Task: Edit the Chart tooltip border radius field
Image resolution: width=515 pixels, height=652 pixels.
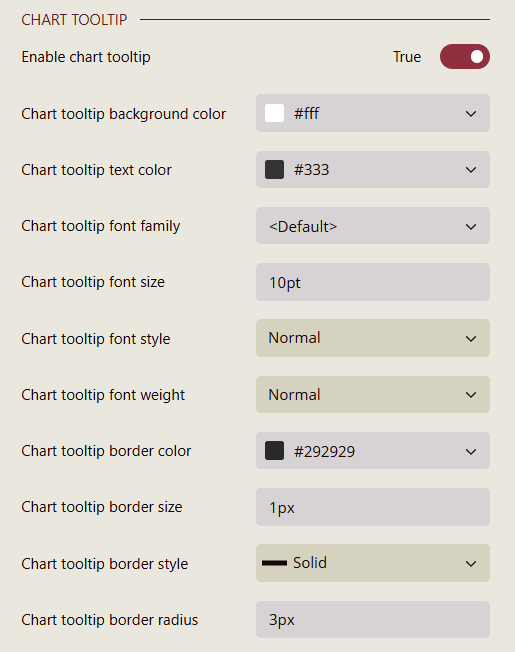Action: 373,620
